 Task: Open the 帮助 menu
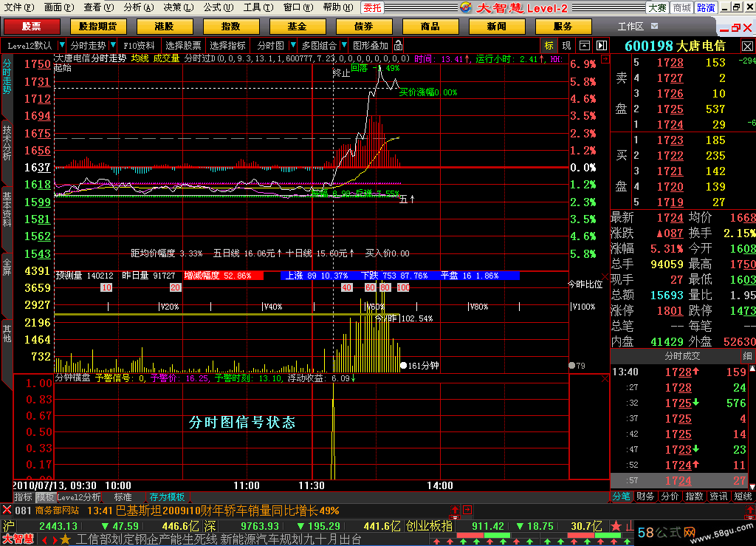[x=337, y=7]
